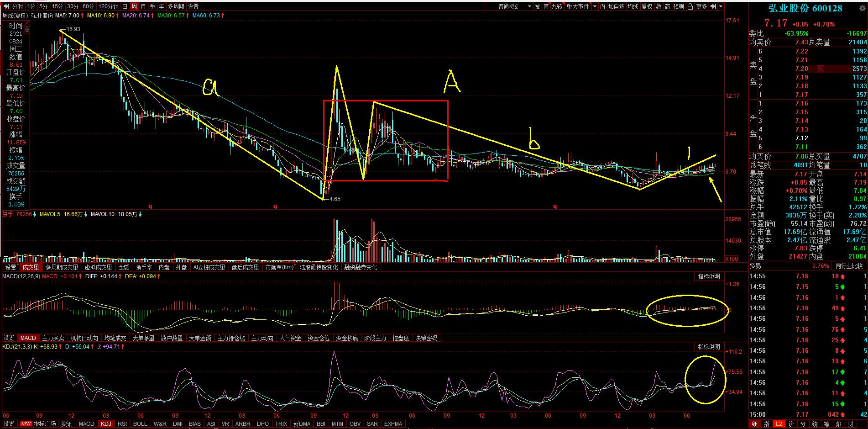Click 设置 in the volume tab row
868x429 pixels.
pos(11,267)
